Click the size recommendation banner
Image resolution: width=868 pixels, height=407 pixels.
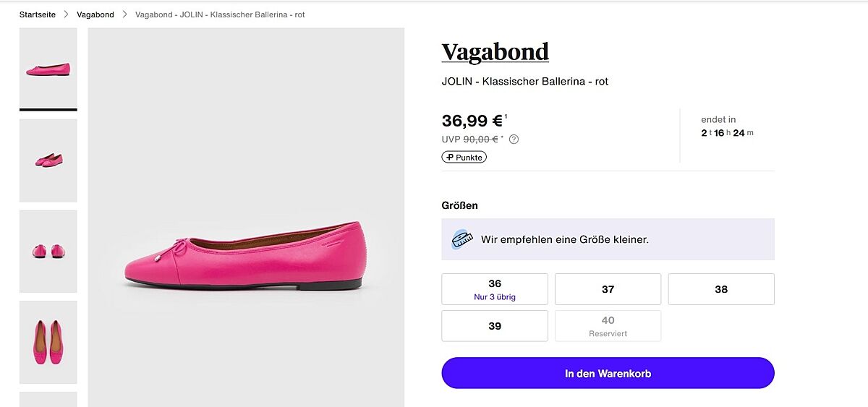pos(608,239)
